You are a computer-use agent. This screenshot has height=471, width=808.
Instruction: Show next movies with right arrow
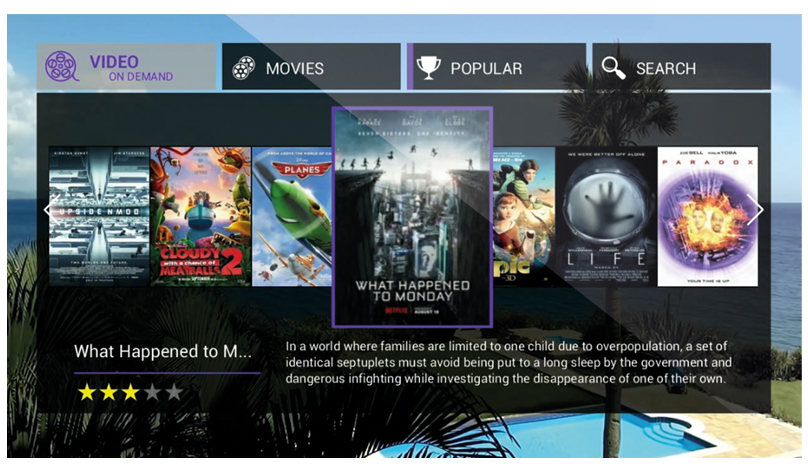(x=755, y=209)
